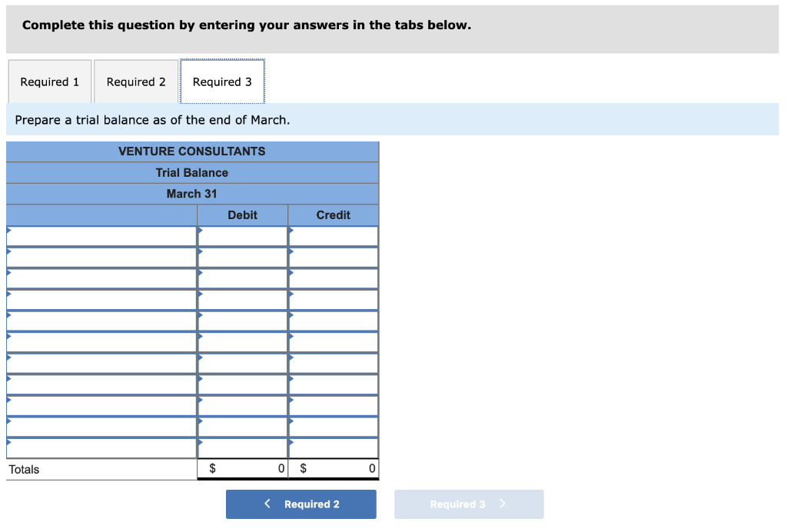Click the disabled Required 3 navigation button

pos(469,504)
